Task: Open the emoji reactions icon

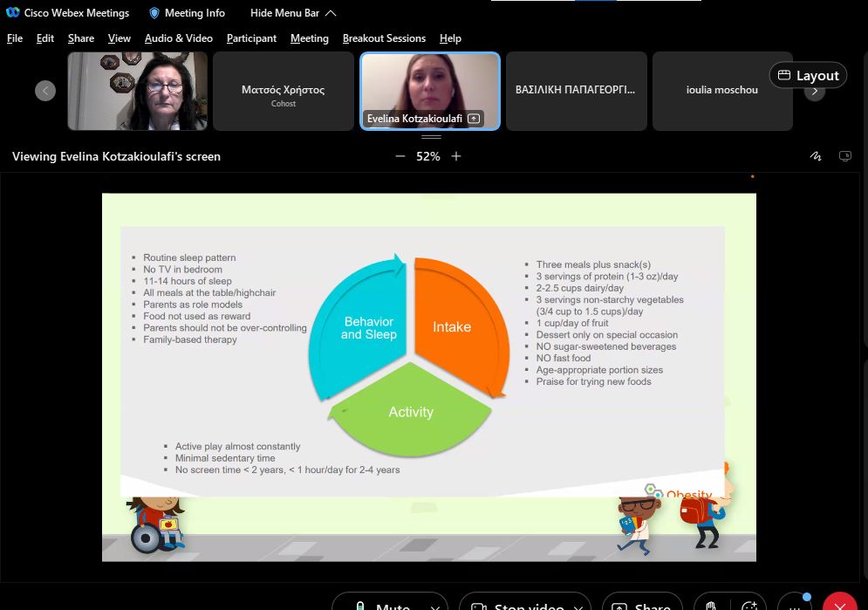Action: point(748,605)
